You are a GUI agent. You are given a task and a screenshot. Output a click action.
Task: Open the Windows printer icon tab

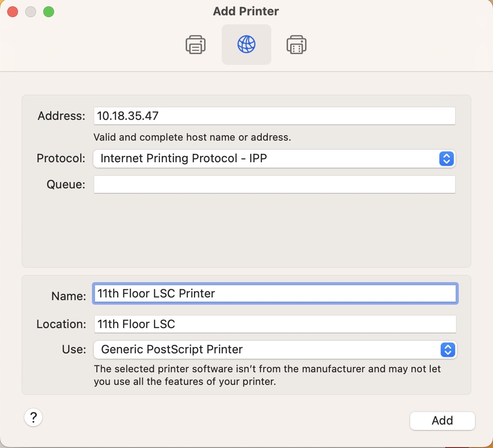point(297,45)
